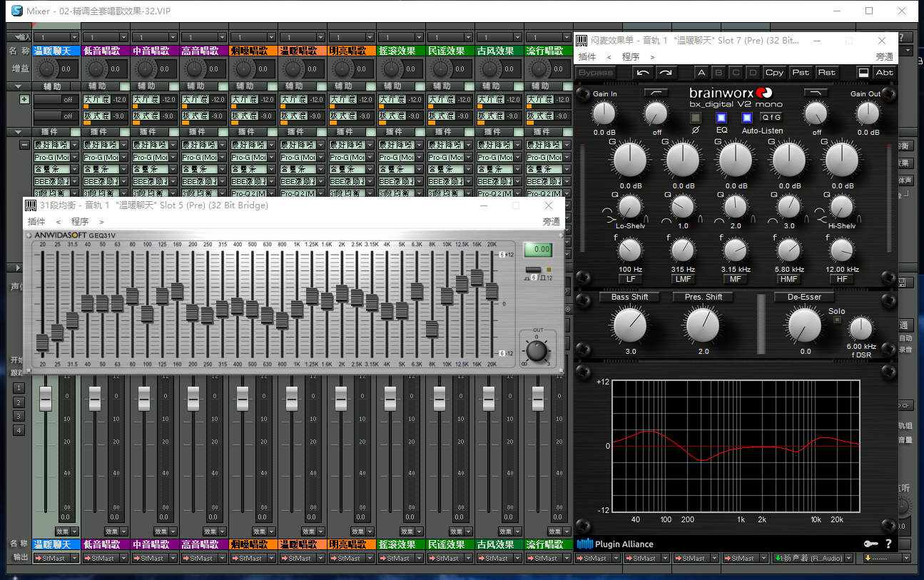Turn the Gain Out knob
Screen dimensions: 924x580
point(868,113)
